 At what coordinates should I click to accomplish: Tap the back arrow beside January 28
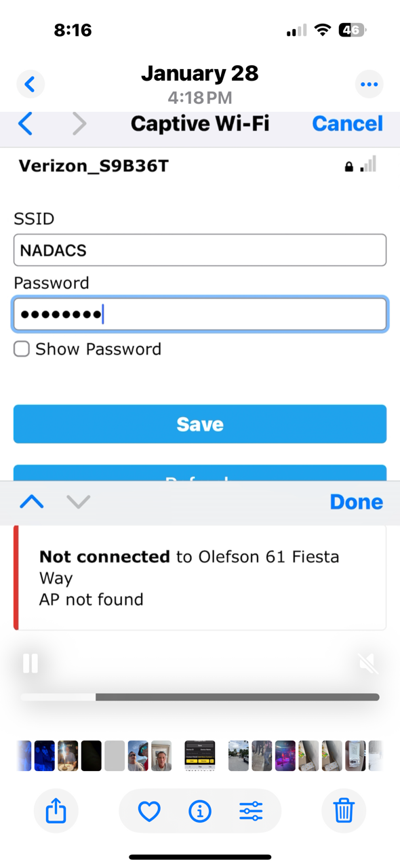tap(30, 84)
